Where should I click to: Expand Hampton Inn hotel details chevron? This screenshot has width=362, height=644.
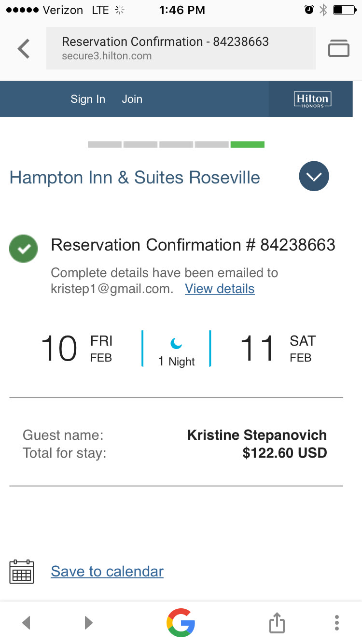pos(314,176)
